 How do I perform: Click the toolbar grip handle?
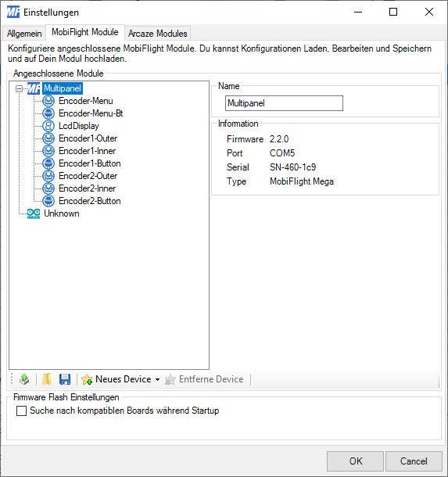(x=12, y=379)
